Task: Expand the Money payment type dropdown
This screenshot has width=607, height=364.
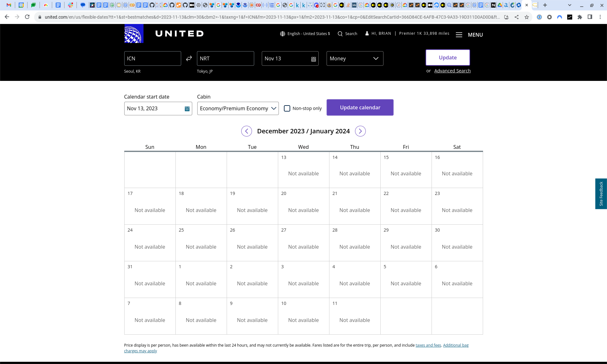Action: (x=355, y=58)
